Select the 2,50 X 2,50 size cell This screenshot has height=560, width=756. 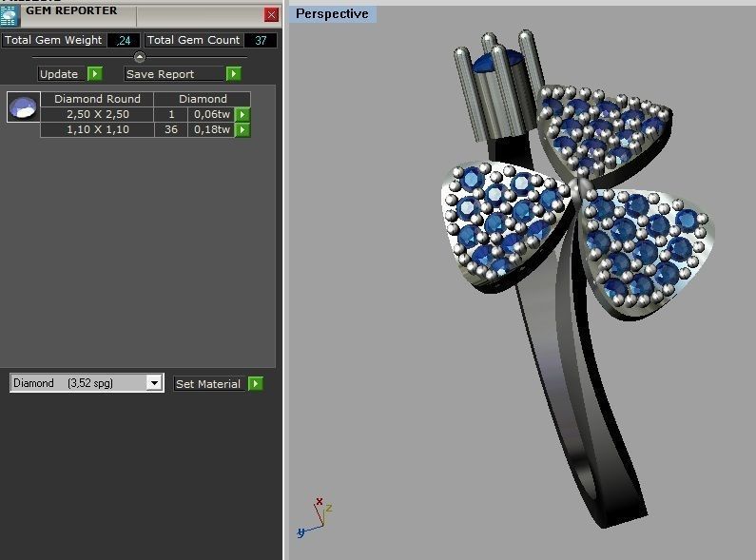97,114
